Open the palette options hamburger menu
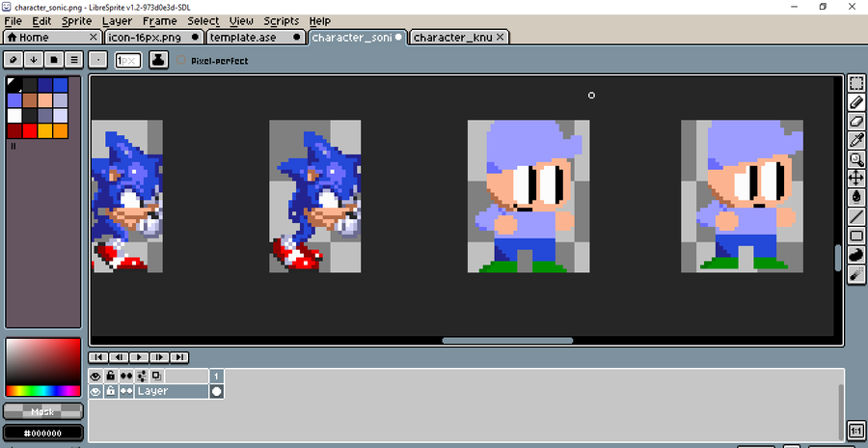868x448 pixels. [74, 59]
